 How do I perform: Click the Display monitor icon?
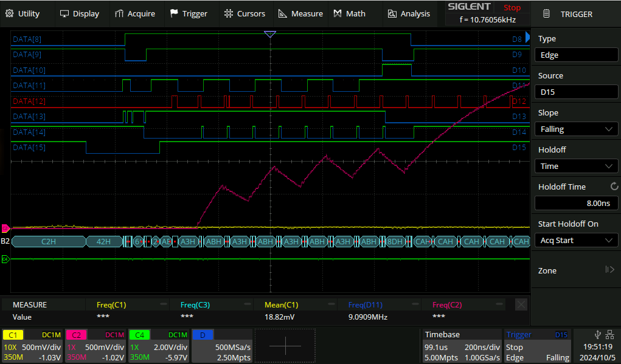click(x=64, y=13)
